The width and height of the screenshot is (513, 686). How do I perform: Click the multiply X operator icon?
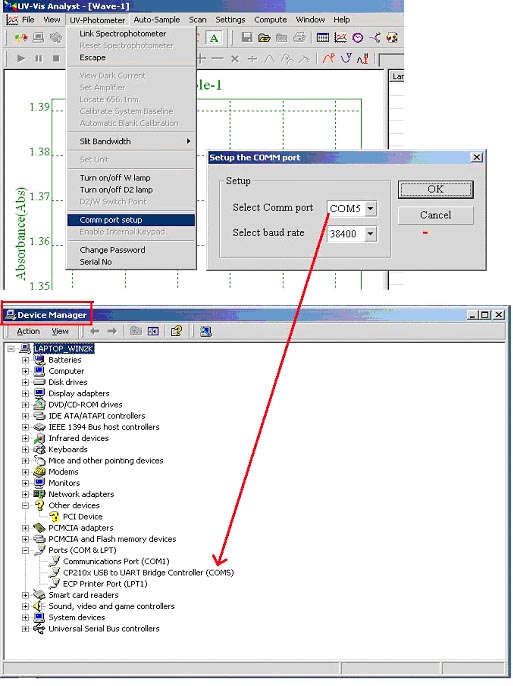pos(235,59)
